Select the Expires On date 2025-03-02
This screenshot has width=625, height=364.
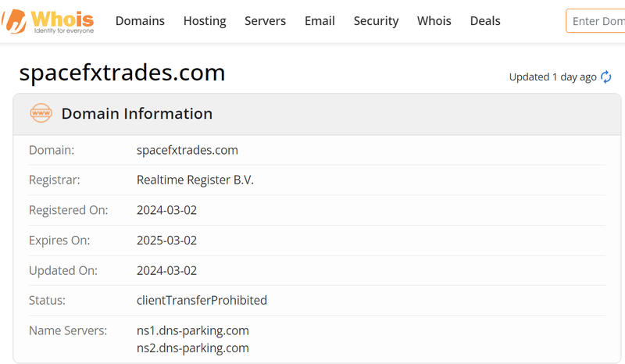(166, 241)
